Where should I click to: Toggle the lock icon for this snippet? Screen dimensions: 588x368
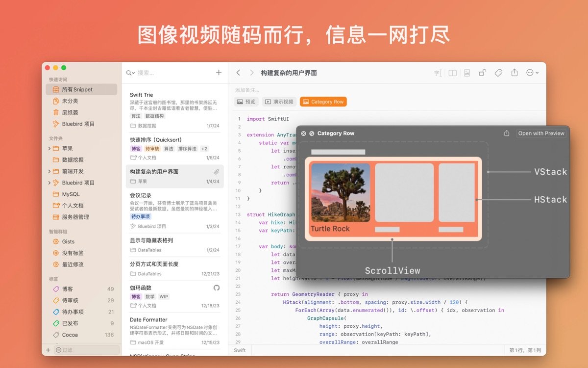click(482, 72)
